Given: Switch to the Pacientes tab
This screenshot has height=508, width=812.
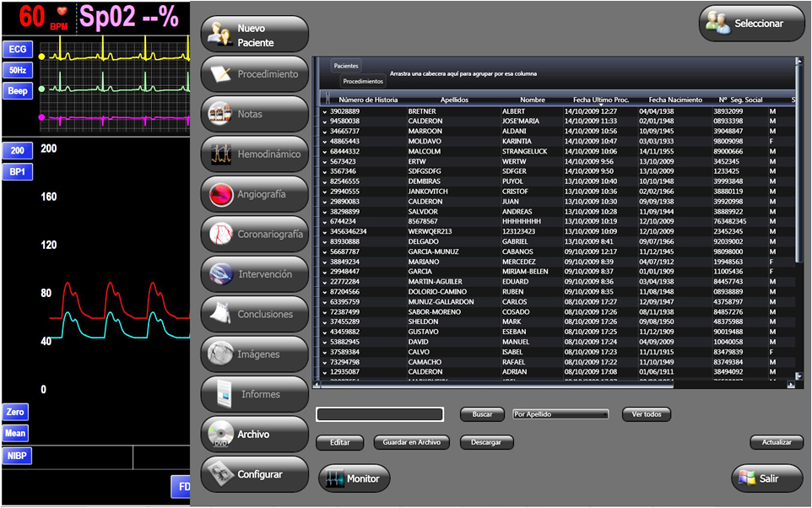Looking at the screenshot, I should [x=345, y=66].
